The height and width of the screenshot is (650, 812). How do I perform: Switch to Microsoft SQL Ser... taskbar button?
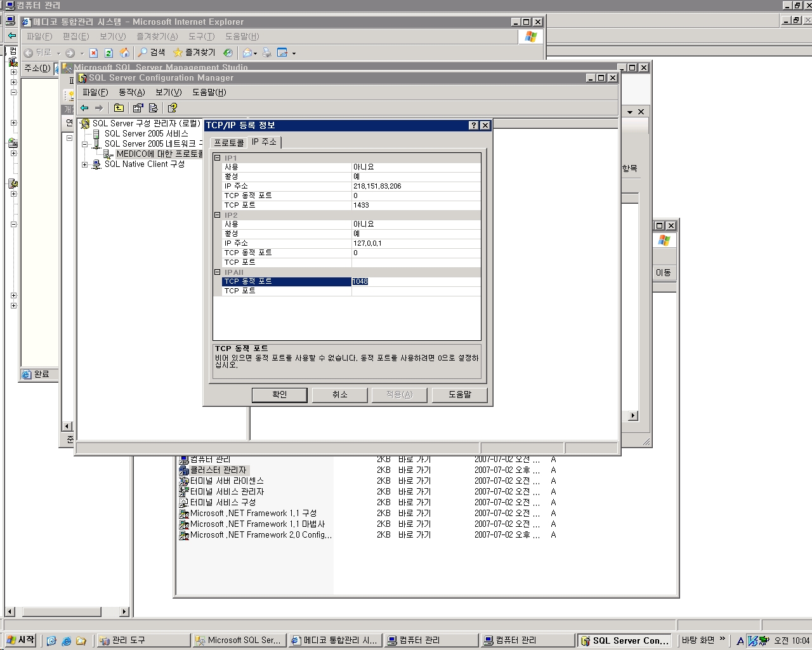coord(239,640)
